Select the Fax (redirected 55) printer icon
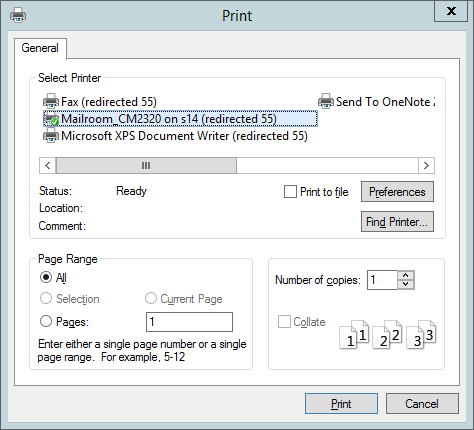 pos(51,101)
